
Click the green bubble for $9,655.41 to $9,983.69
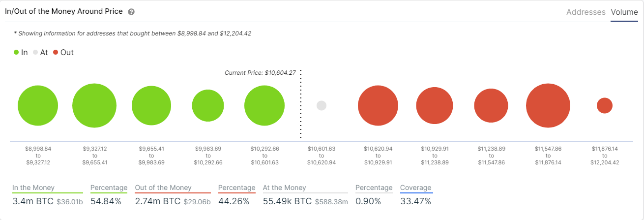151,106
